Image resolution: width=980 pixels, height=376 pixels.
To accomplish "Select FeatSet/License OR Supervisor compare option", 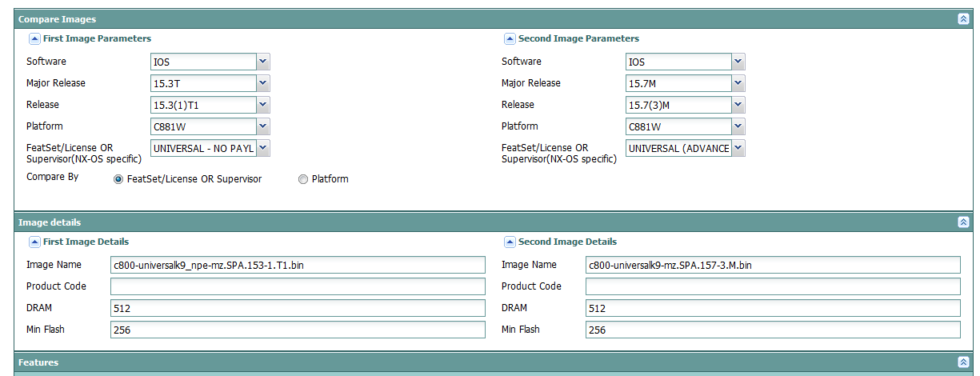I will (119, 180).
